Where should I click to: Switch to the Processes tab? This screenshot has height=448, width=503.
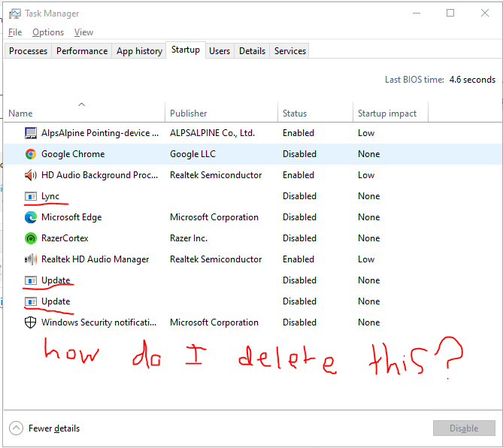(x=28, y=51)
